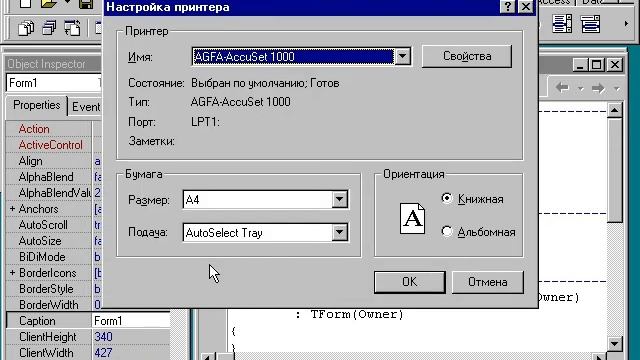640x360 pixels.
Task: Select the AutoScroll property row
Action: pos(53,224)
